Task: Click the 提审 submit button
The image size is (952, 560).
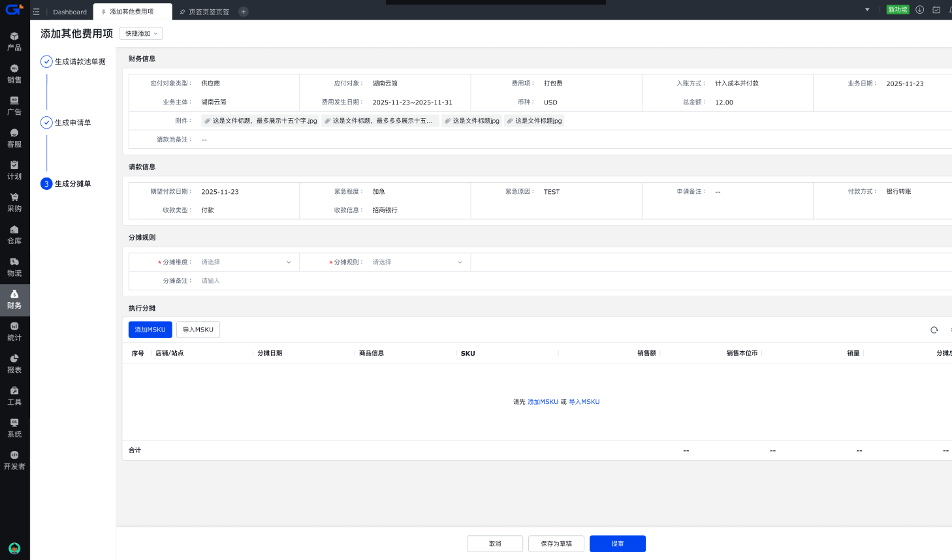Action: [x=617, y=544]
